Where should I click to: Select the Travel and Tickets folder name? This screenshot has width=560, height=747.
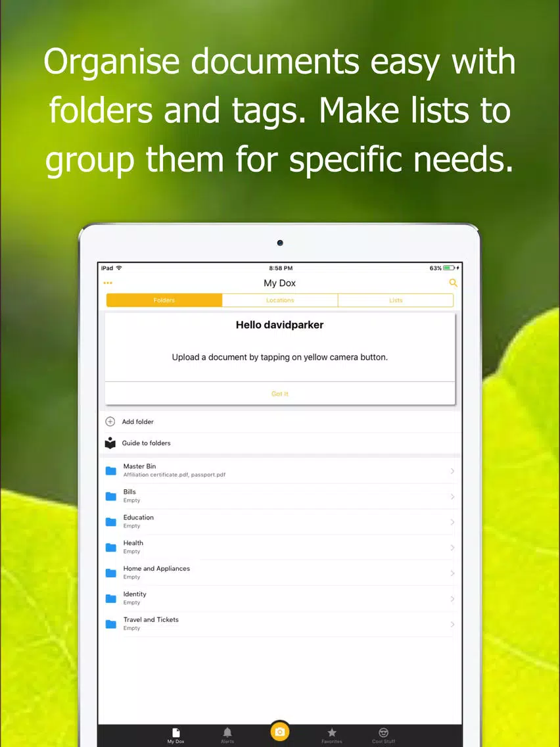151,620
